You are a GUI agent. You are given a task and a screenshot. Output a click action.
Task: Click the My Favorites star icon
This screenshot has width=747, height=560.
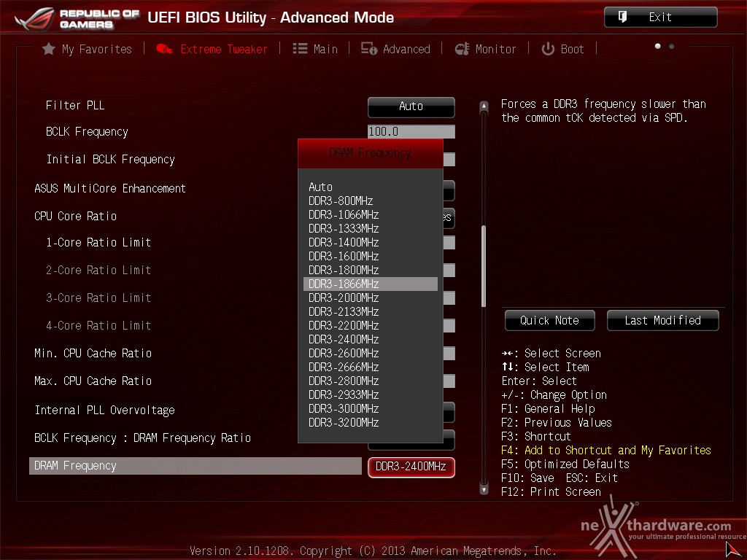click(x=49, y=49)
